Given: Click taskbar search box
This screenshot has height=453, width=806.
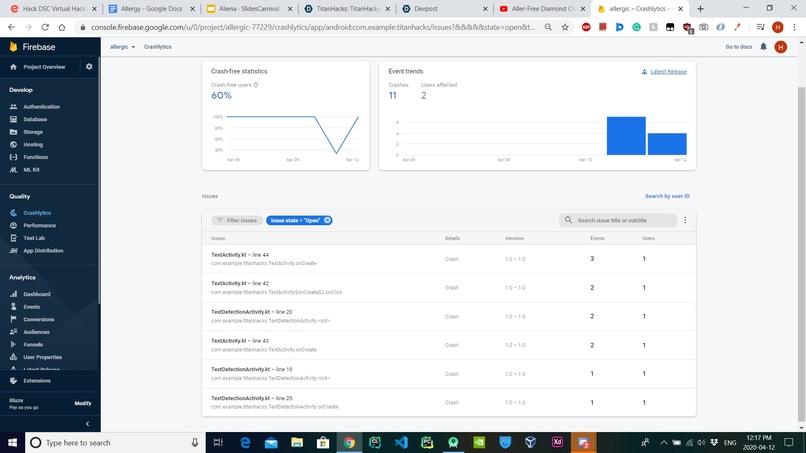Looking at the screenshot, I should coord(115,443).
